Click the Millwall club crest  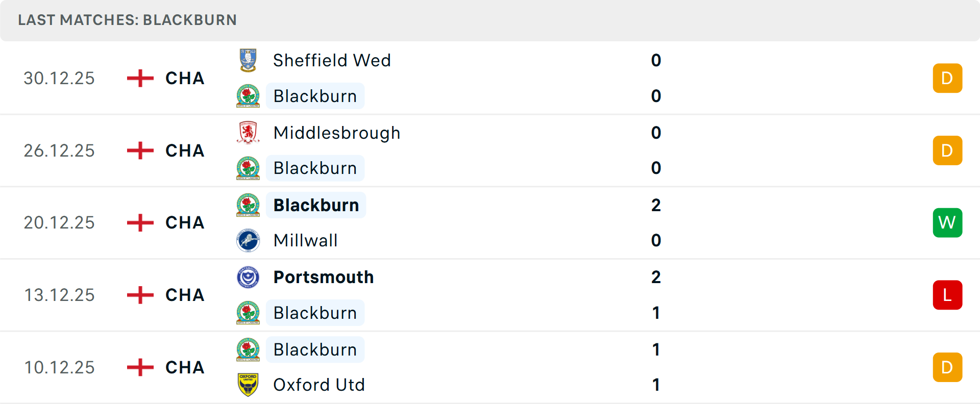[248, 240]
